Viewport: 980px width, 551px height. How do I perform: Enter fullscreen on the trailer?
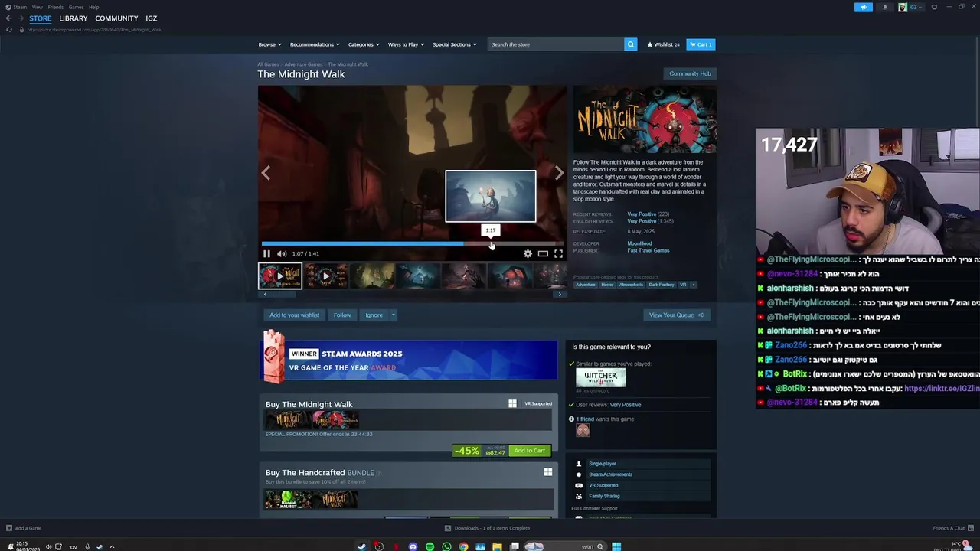pyautogui.click(x=558, y=253)
